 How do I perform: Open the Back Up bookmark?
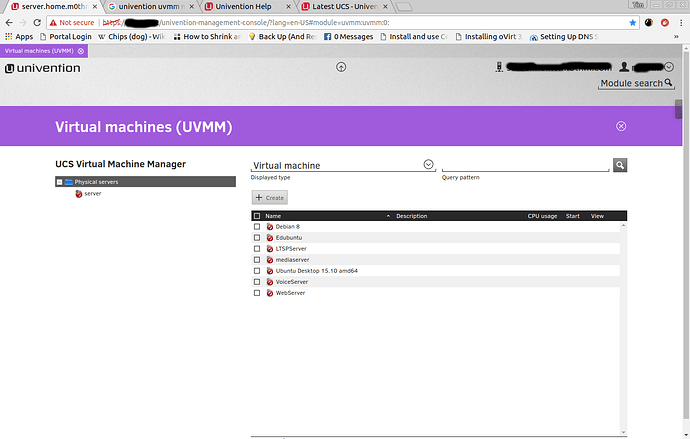[282, 37]
